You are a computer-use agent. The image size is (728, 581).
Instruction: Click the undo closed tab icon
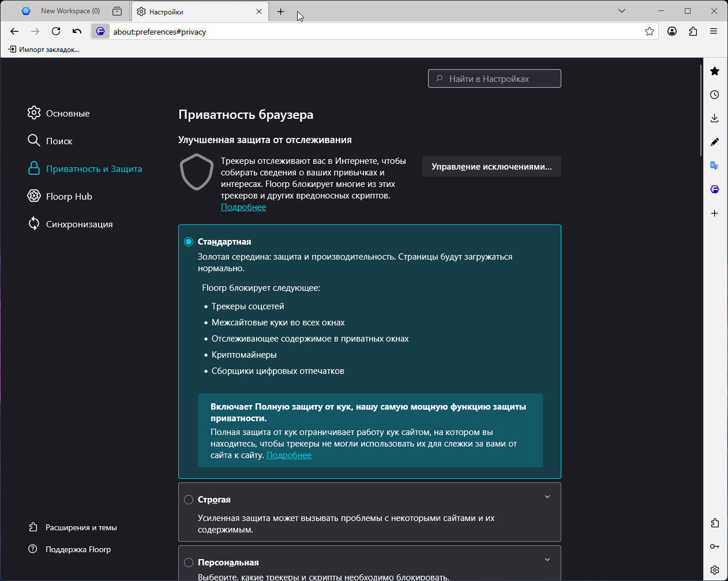(x=77, y=32)
